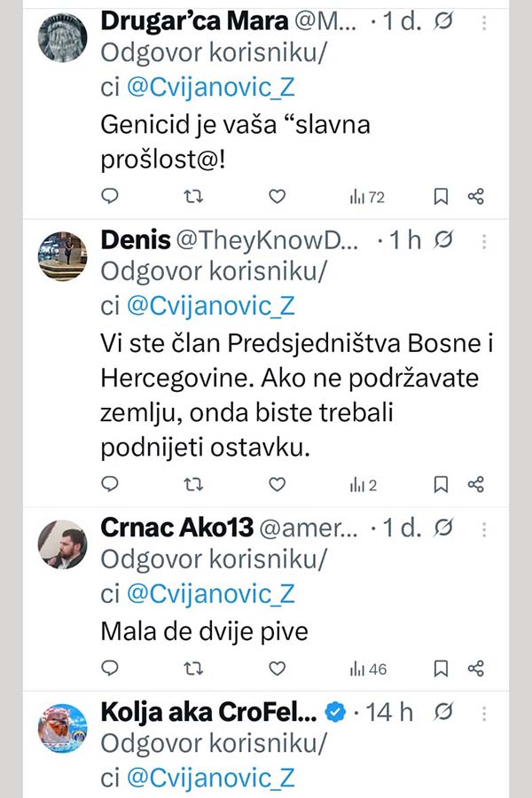Viewport: 532px width, 798px height.
Task: View Drugar'ca Mara's profile avatar
Action: point(63,37)
